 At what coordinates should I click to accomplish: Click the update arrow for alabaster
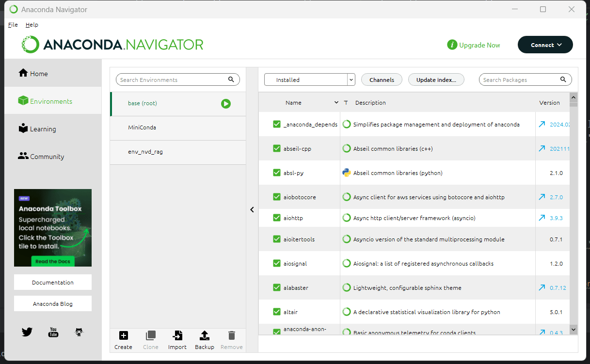tap(542, 287)
